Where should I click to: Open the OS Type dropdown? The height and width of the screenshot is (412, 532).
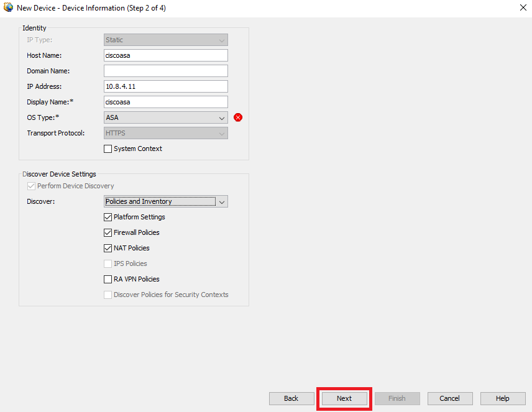click(165, 117)
